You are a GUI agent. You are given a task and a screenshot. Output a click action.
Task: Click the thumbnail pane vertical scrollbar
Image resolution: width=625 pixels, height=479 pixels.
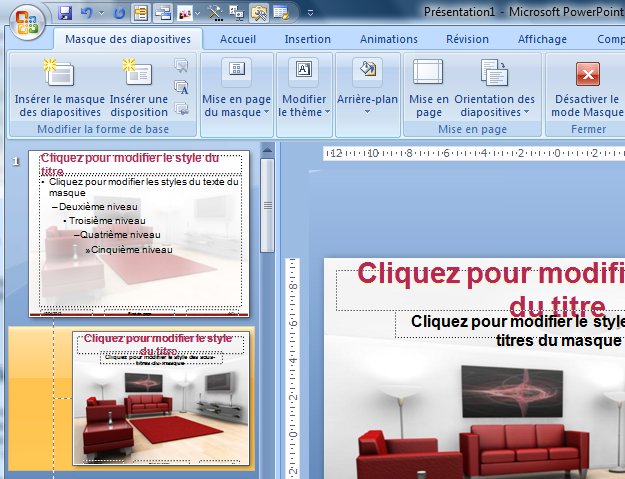pos(268,200)
